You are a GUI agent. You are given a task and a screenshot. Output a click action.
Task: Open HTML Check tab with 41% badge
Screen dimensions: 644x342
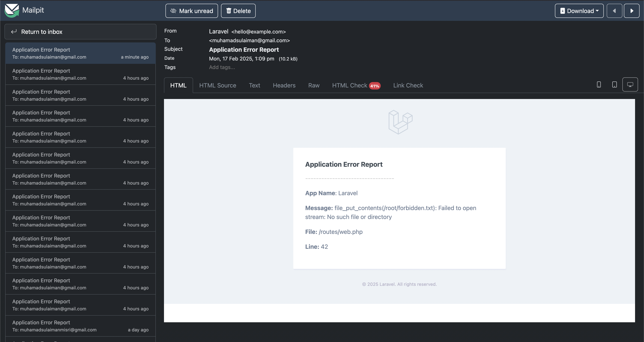pos(356,85)
